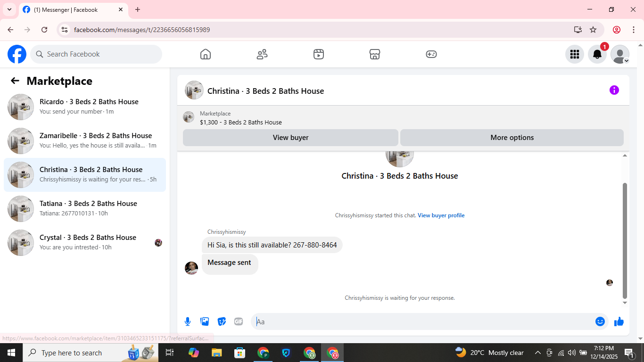Image resolution: width=644 pixels, height=362 pixels.
Task: Click the message 'Hi Sia, is this still available?'
Action: pyautogui.click(x=272, y=245)
